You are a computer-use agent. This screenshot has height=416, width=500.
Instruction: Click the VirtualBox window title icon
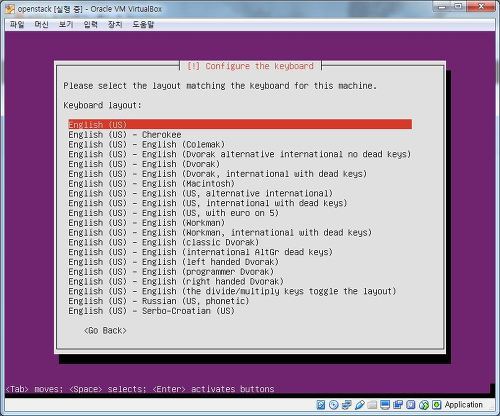pos(10,9)
